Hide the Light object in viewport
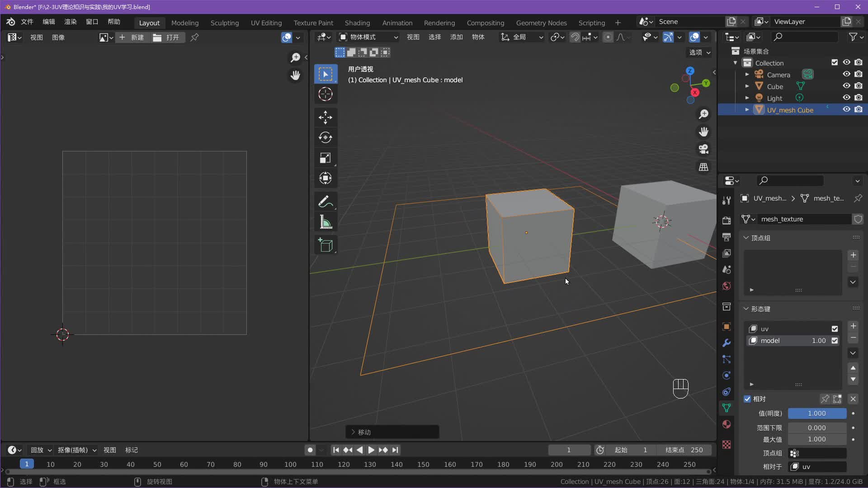868x488 pixels. point(846,98)
